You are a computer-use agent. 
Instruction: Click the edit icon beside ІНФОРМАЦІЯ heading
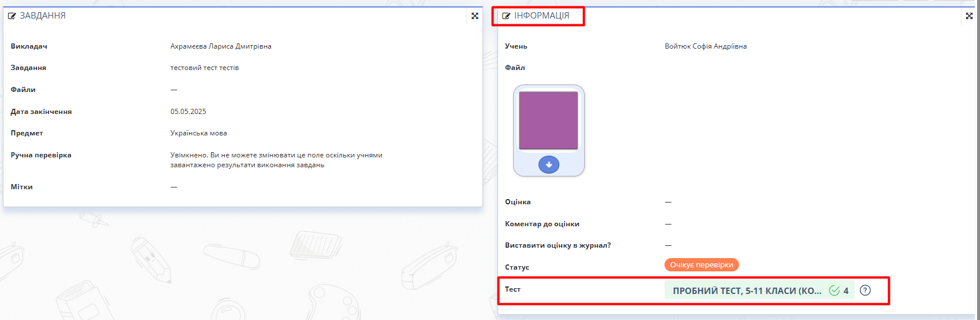(x=506, y=16)
